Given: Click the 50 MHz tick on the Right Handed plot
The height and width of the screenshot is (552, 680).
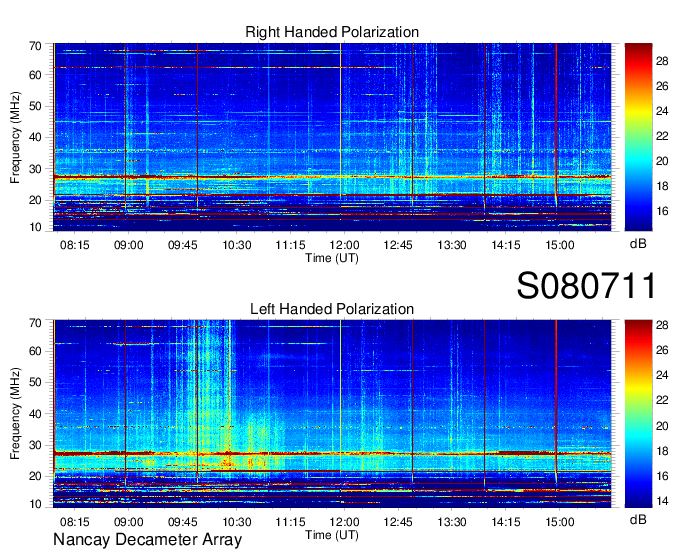Looking at the screenshot, I should click(x=35, y=106).
